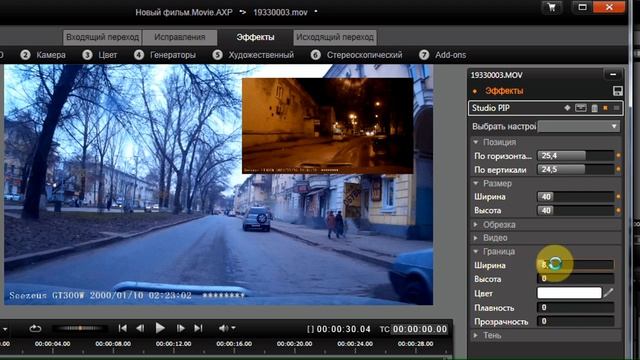Click the duration 00:00:30.04 field
640x360 pixels.
click(343, 329)
